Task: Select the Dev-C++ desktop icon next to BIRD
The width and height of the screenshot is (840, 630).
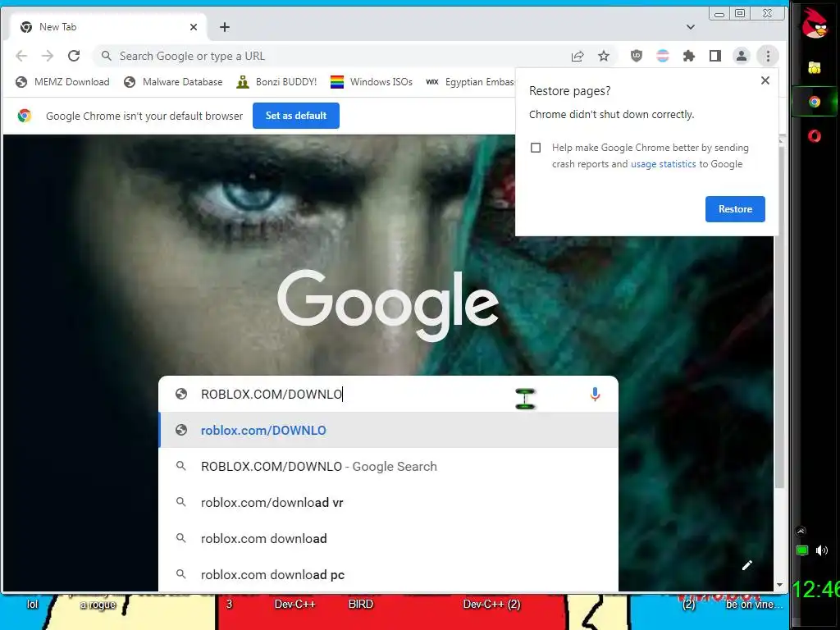Action: click(x=294, y=605)
